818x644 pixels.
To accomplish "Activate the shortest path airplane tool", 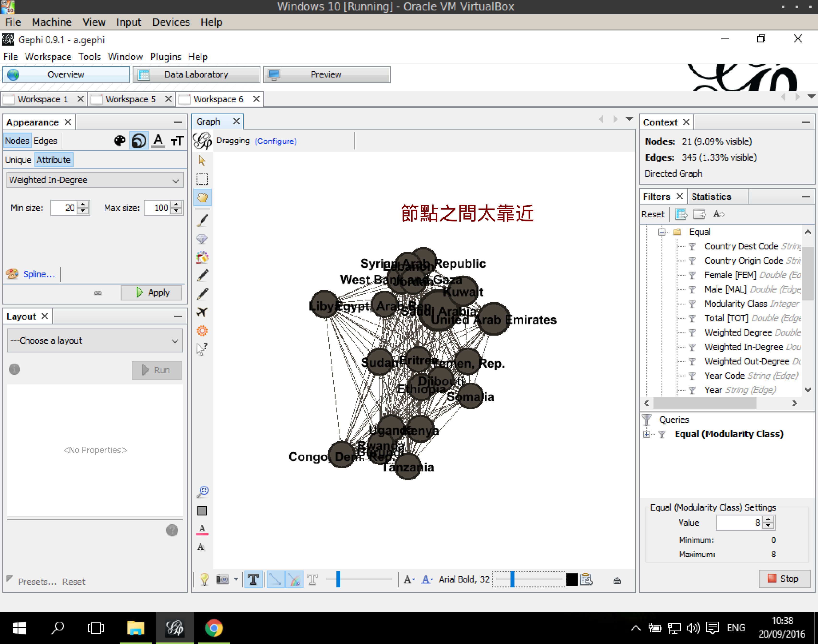I will click(x=202, y=313).
